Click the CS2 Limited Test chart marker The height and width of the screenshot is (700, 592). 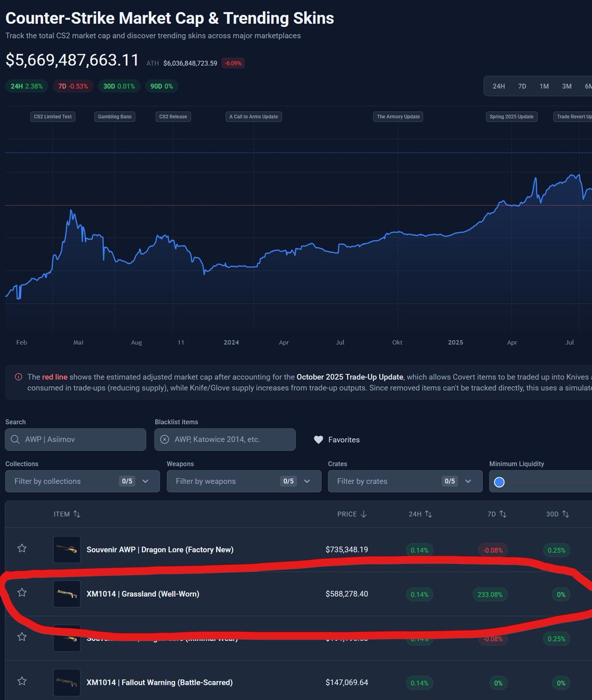click(x=53, y=117)
